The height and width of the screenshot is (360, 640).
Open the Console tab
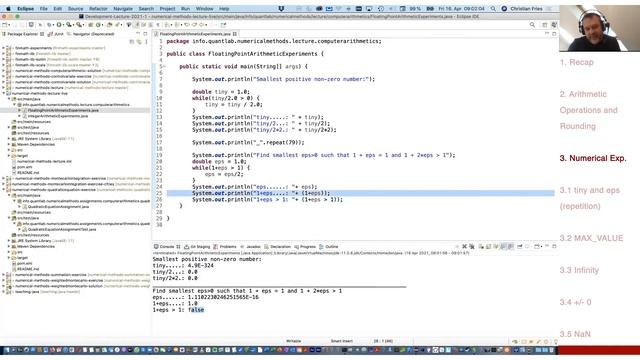coord(167,247)
